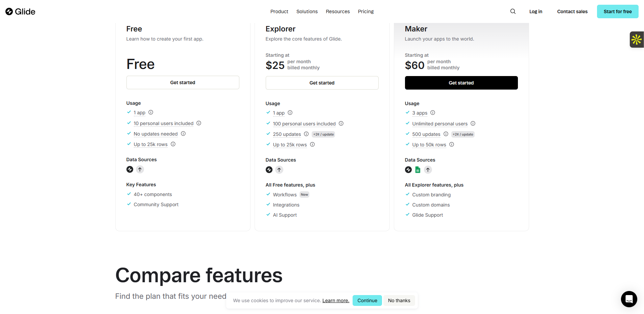The width and height of the screenshot is (644, 314).
Task: Click upload arrow data source icon in Free plan
Action: (140, 169)
